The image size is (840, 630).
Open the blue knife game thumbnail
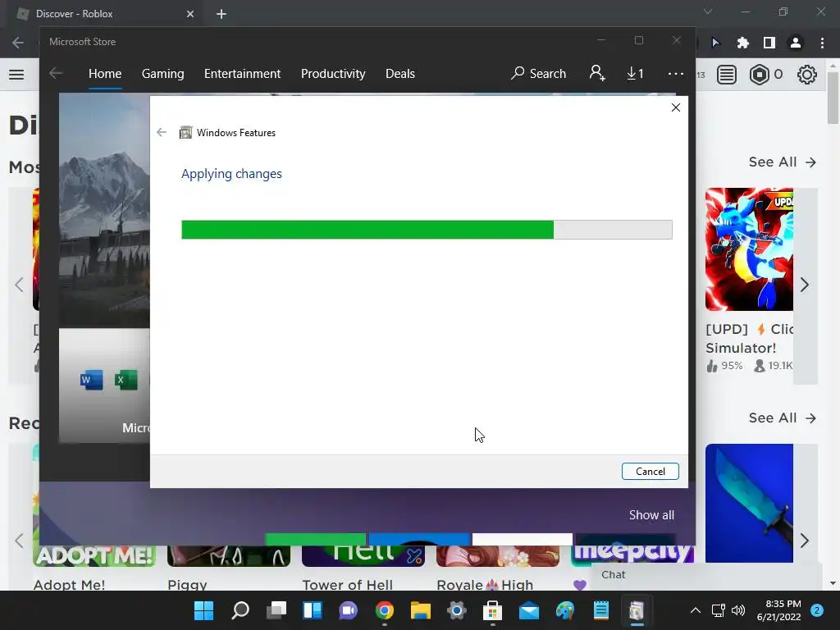749,503
